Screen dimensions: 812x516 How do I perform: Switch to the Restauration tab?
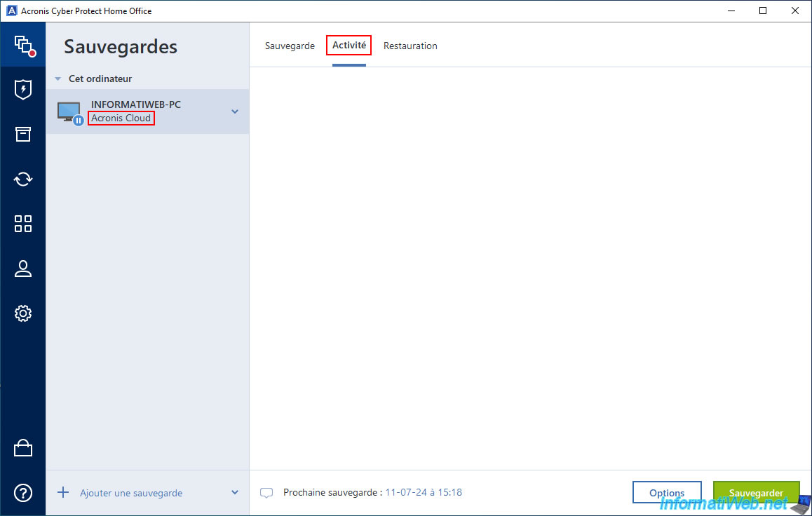pyautogui.click(x=410, y=46)
